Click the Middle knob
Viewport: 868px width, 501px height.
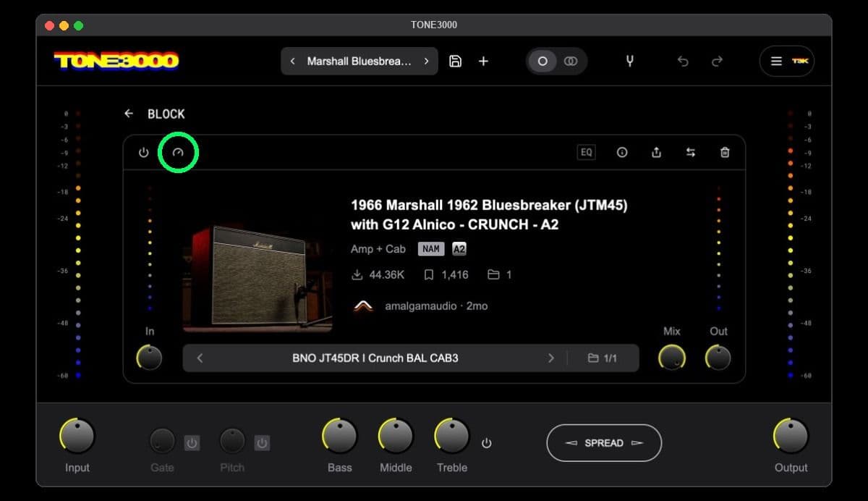(396, 436)
